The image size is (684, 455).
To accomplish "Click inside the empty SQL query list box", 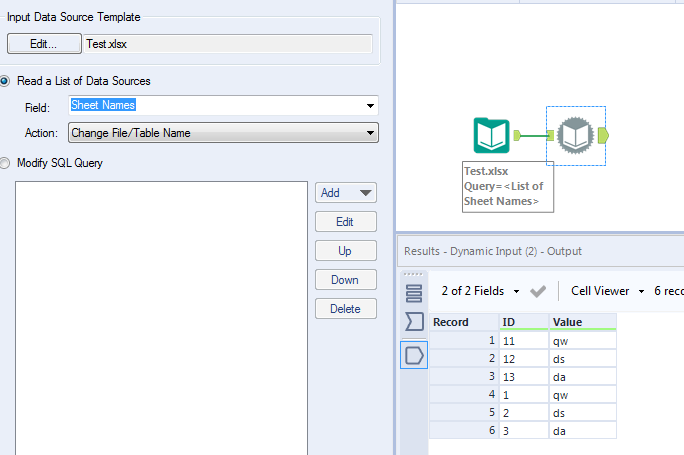I will coord(161,318).
